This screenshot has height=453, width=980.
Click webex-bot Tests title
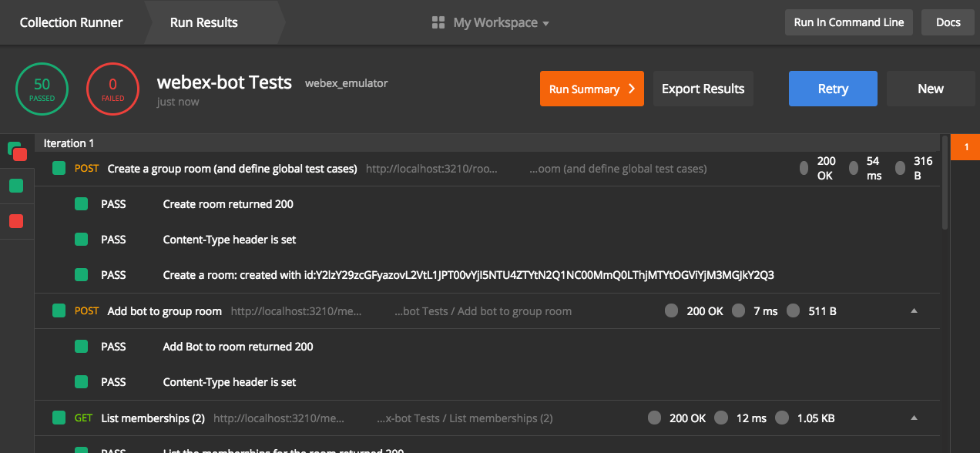(x=224, y=82)
